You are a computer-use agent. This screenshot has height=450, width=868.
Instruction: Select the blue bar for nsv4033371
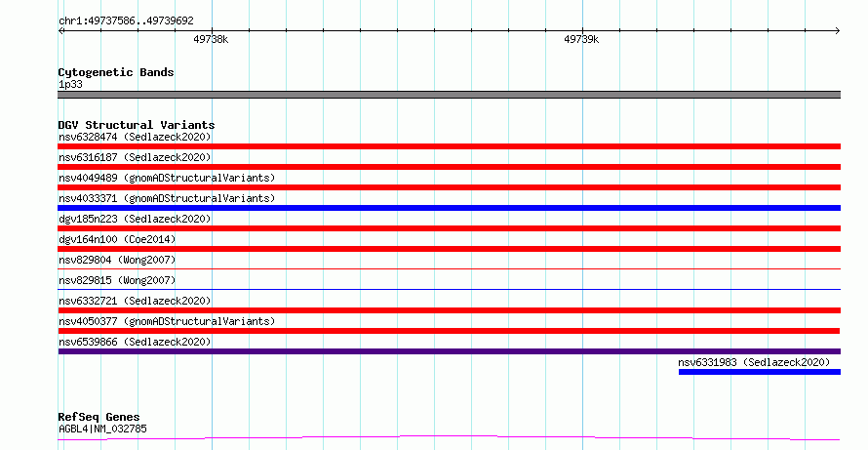449,208
